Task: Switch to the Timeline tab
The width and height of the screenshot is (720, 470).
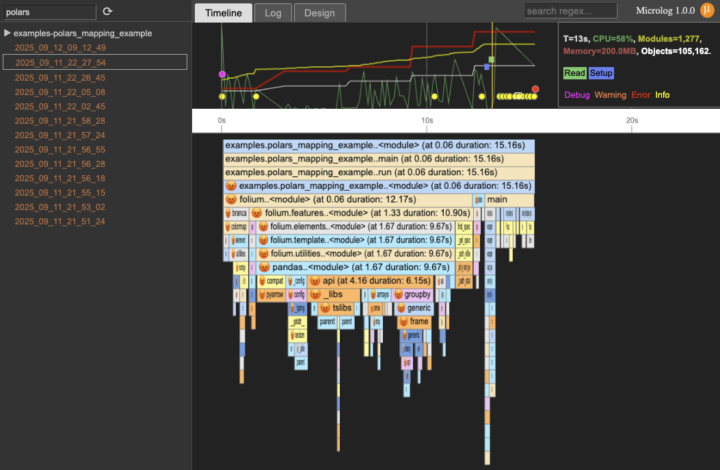Action: pos(223,13)
